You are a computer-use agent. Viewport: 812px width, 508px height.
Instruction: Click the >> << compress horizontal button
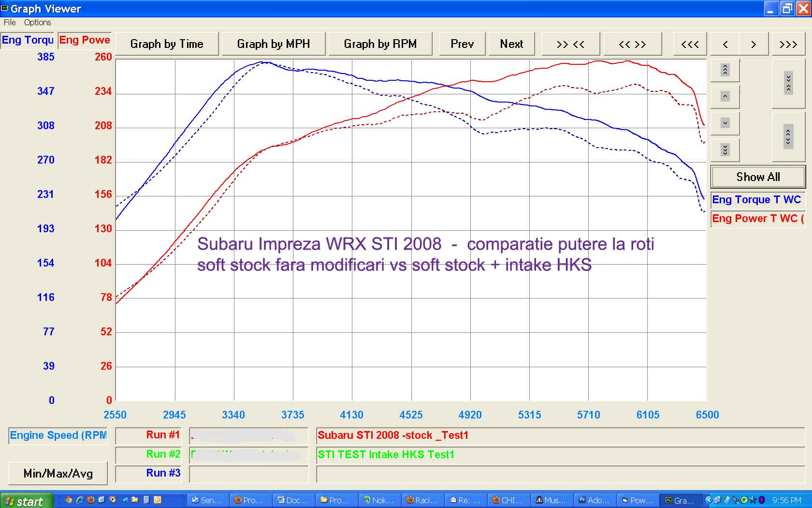[570, 44]
